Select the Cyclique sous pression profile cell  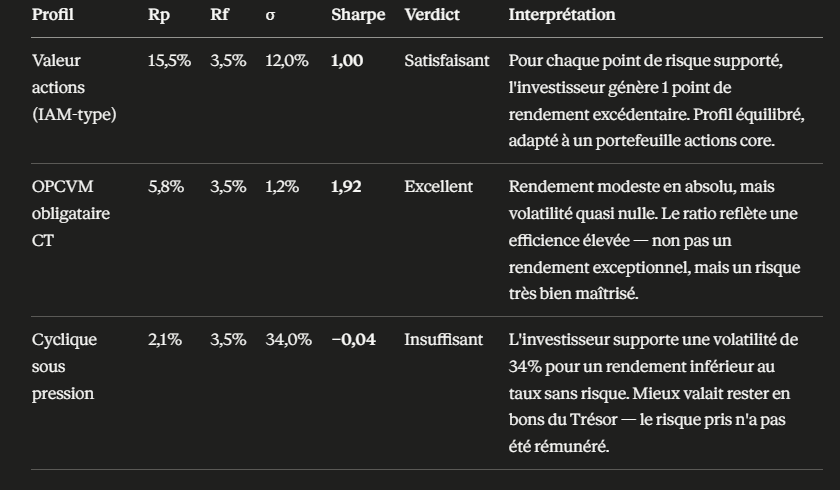click(64, 366)
